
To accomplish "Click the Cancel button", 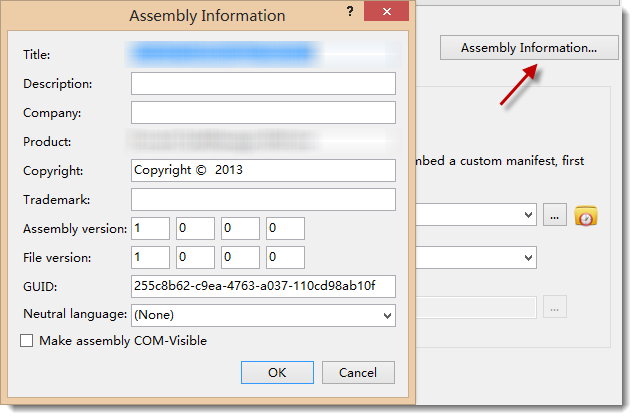I will 358,372.
